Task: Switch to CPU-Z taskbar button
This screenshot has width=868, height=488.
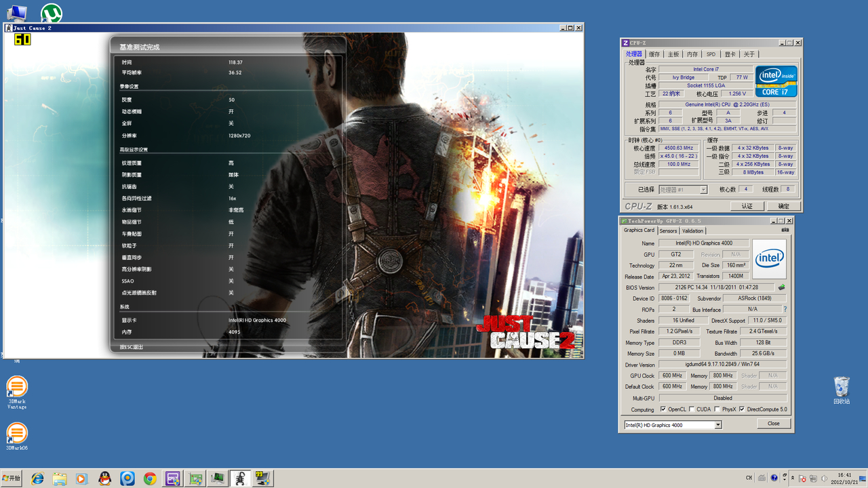Action: click(x=172, y=479)
